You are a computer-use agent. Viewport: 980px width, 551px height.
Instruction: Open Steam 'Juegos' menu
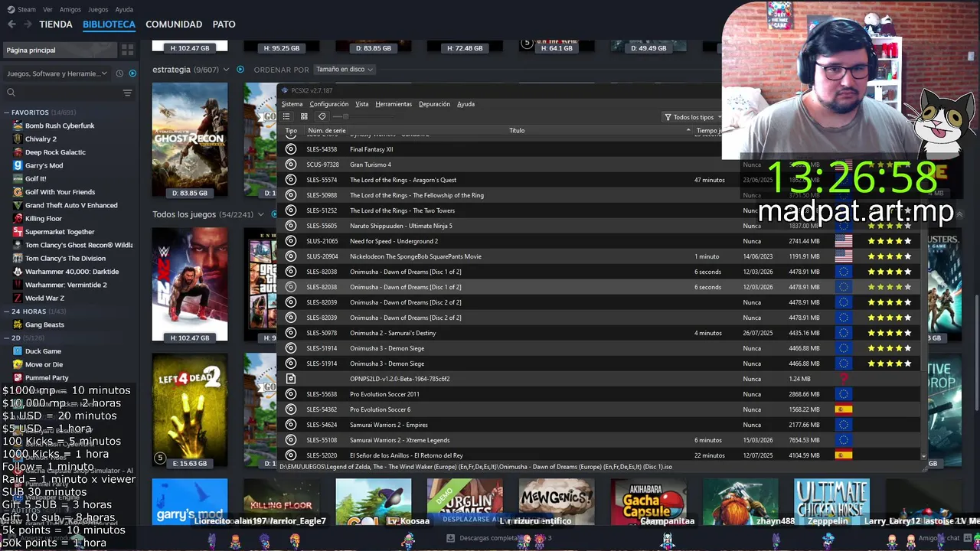click(98, 10)
